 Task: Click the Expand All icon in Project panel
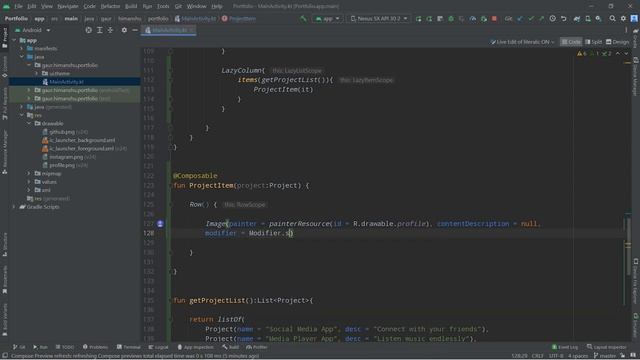(100, 30)
